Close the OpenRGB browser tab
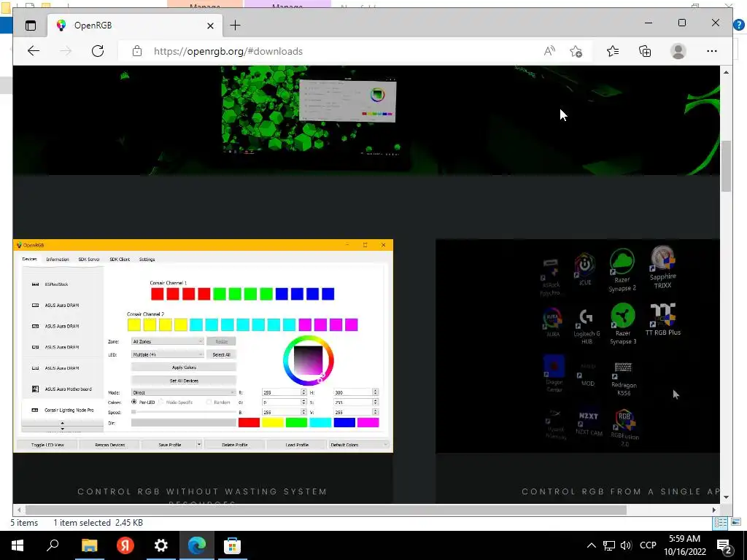 point(210,26)
